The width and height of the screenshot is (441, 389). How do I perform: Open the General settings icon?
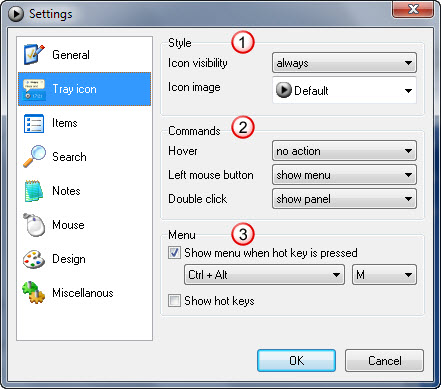click(x=34, y=54)
